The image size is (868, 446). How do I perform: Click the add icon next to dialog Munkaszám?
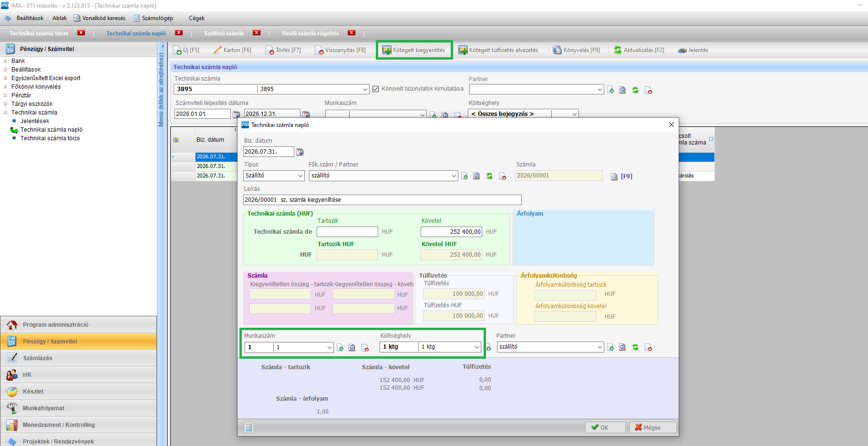[340, 348]
